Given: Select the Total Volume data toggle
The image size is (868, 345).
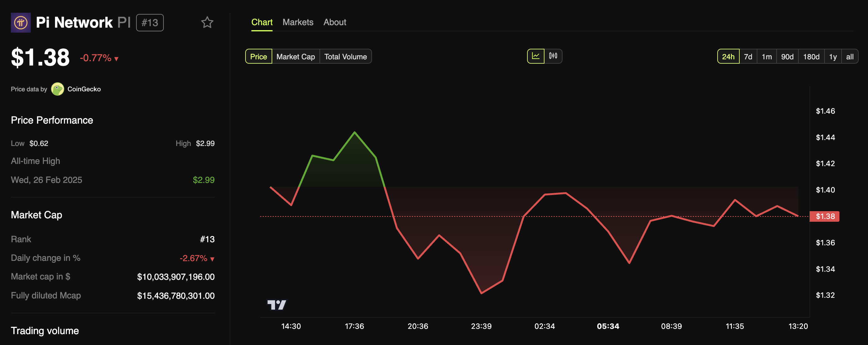Looking at the screenshot, I should (345, 57).
